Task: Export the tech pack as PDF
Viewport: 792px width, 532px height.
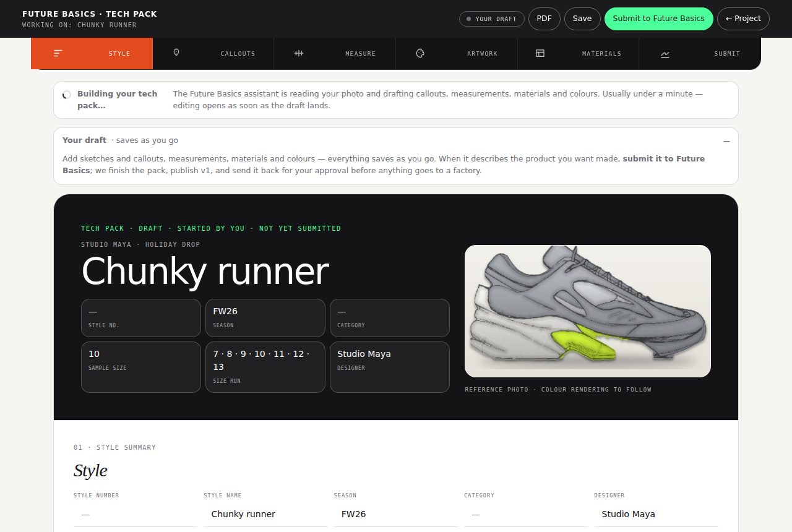Action: [x=544, y=19]
